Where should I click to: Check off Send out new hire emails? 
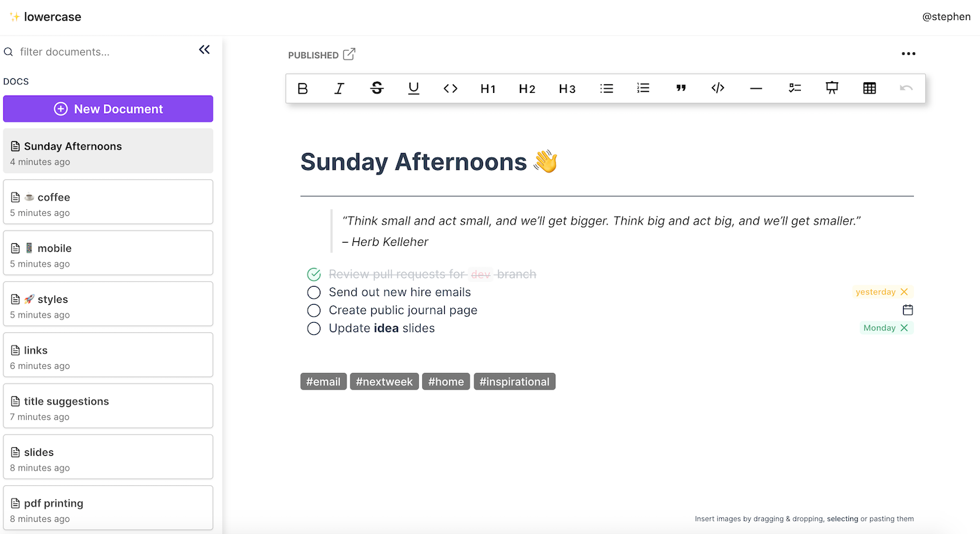(314, 292)
